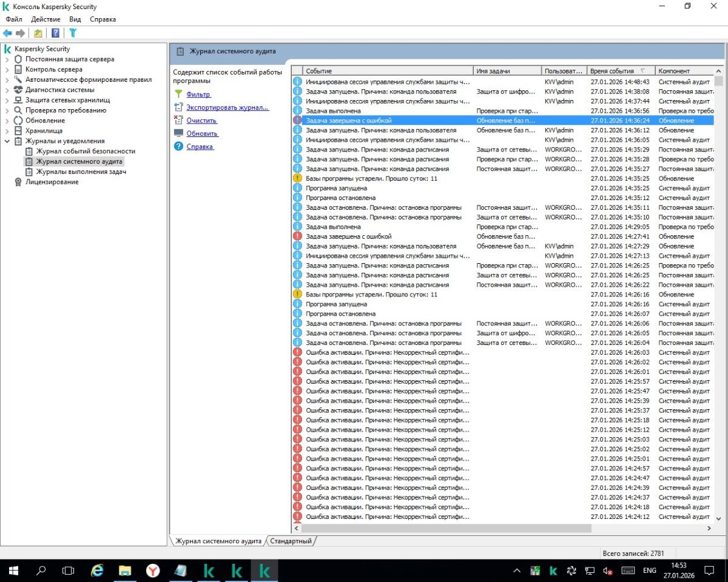Screen dimensions: 728x582
Task: Switch to the Стандартный tab
Action: tap(291, 541)
